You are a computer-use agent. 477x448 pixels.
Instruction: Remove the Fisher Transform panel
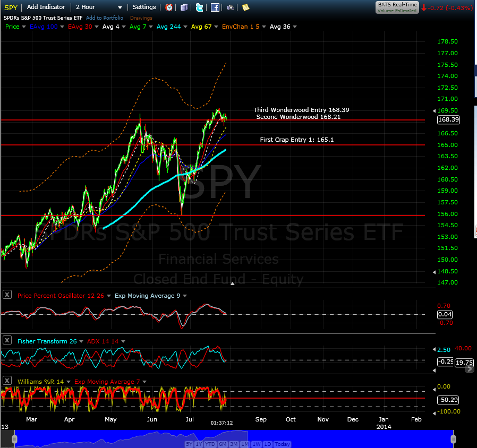click(7, 340)
